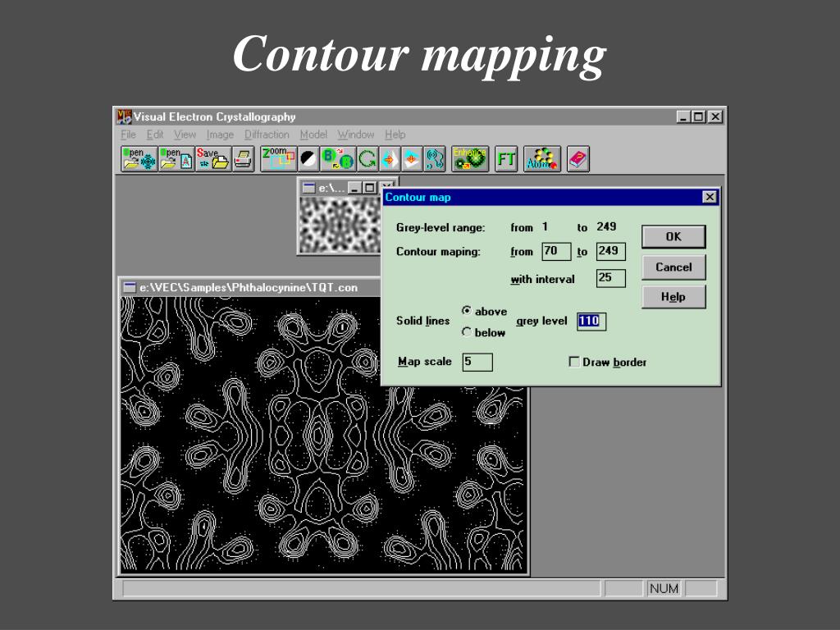Click Grey-level range label

(441, 228)
